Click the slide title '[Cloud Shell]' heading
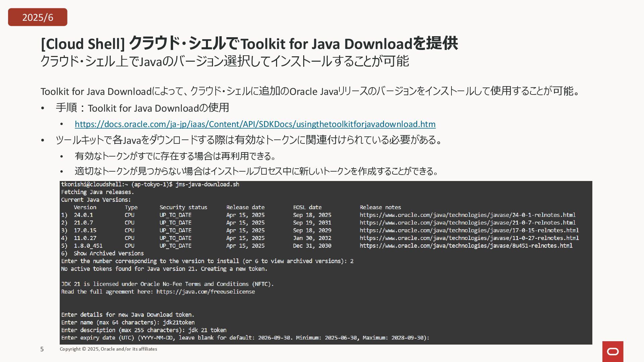Screen dimensions: 644x362 pos(249,44)
